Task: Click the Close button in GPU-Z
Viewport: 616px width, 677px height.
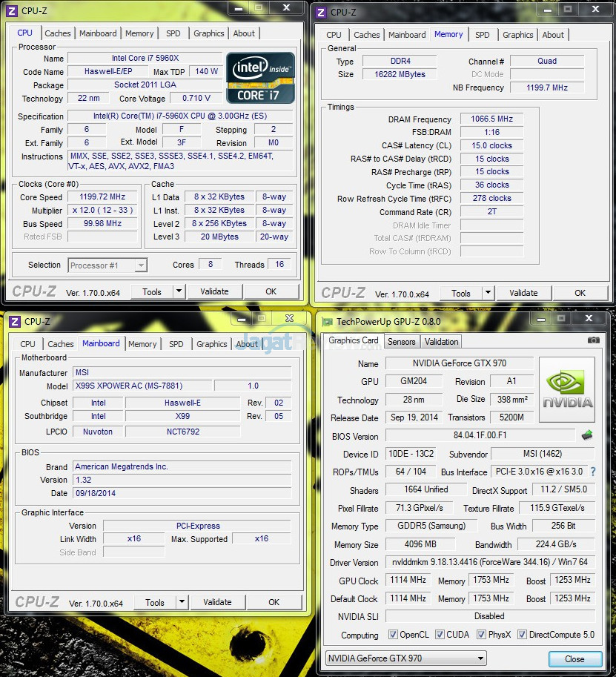Action: tap(574, 658)
